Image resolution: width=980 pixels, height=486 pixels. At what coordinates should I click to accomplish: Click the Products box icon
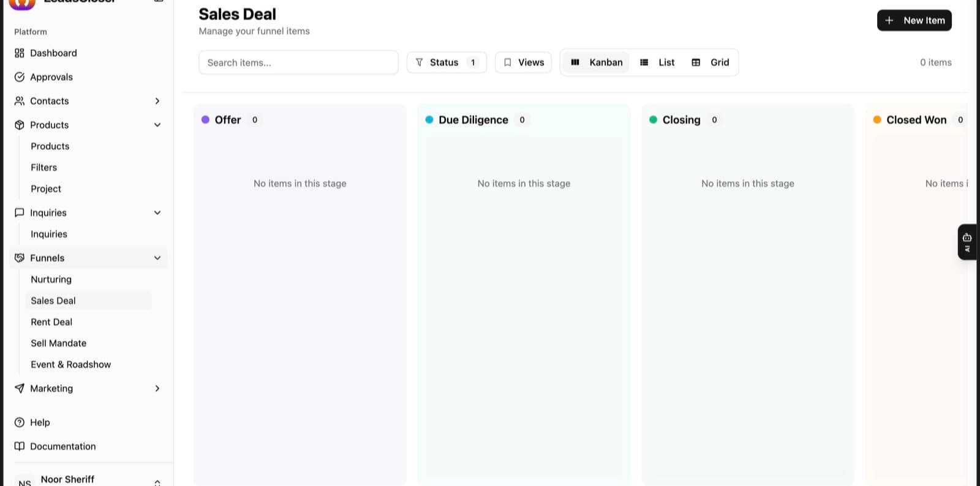coord(20,125)
